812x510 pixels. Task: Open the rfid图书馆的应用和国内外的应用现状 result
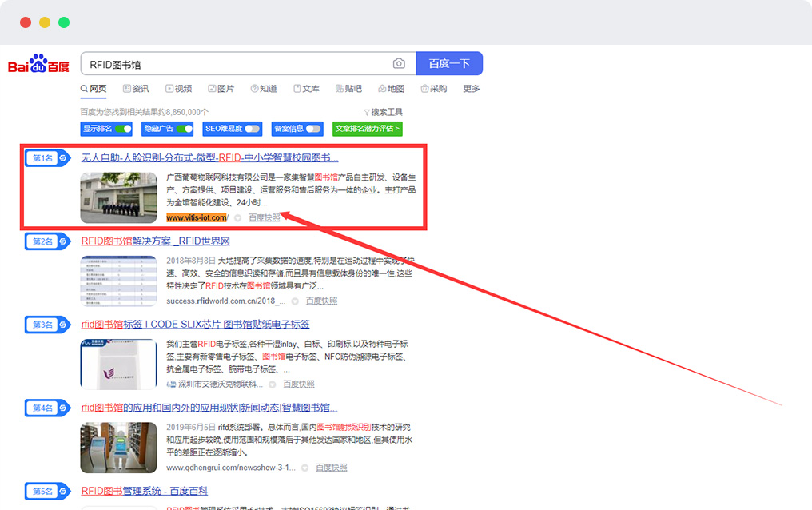(x=209, y=408)
